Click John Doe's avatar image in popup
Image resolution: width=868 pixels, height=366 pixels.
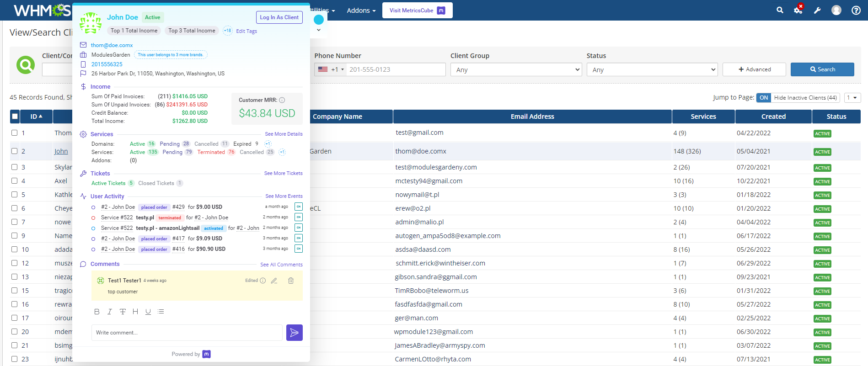coord(91,23)
